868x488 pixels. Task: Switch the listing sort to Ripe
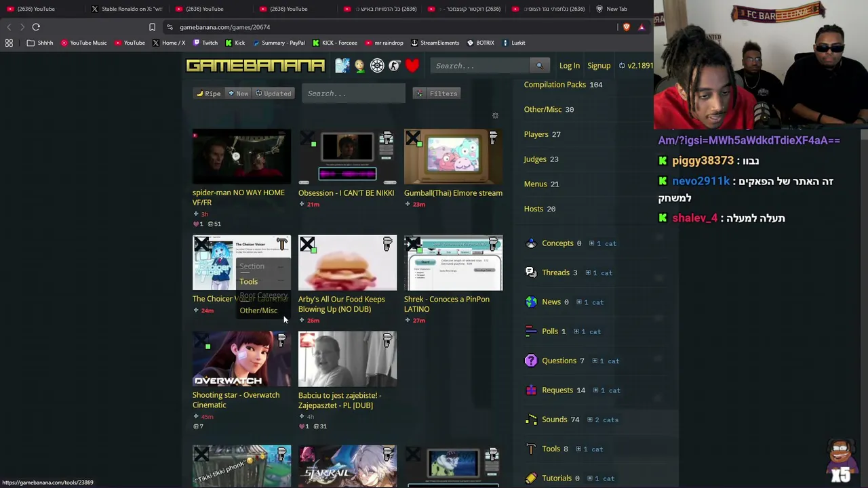209,94
